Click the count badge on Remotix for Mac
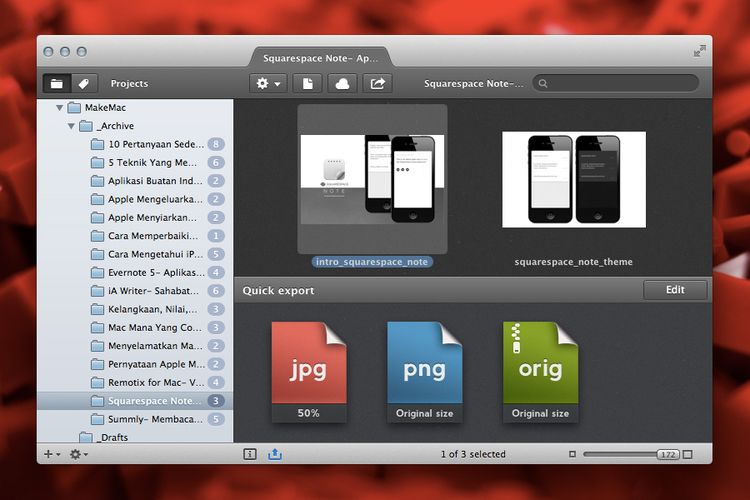This screenshot has width=750, height=500. click(216, 383)
